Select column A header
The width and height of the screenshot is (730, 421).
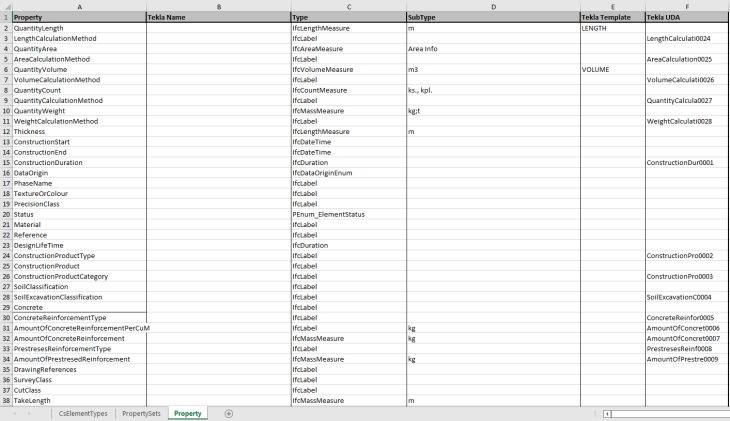point(79,7)
